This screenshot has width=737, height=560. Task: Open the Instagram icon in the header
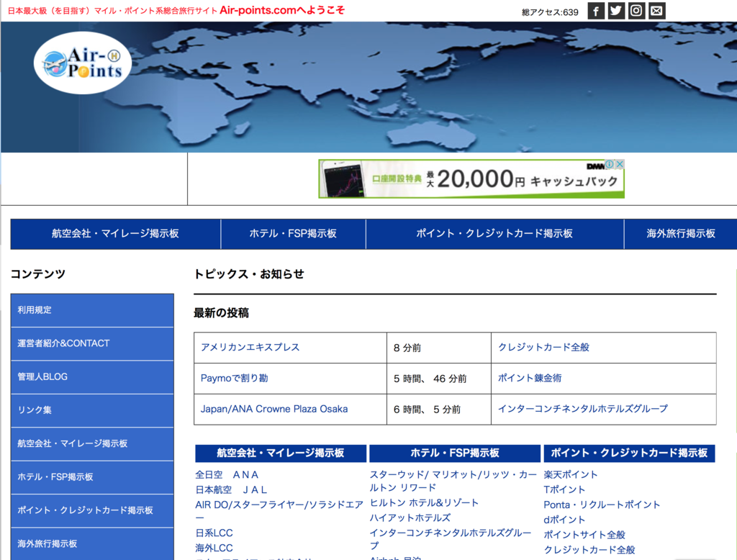click(636, 11)
